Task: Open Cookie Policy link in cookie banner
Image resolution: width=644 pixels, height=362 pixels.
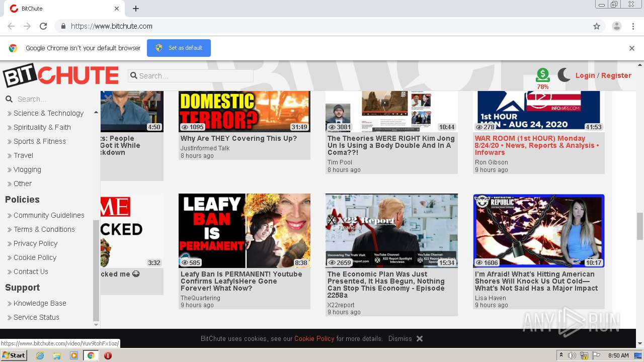Action: coord(314,339)
